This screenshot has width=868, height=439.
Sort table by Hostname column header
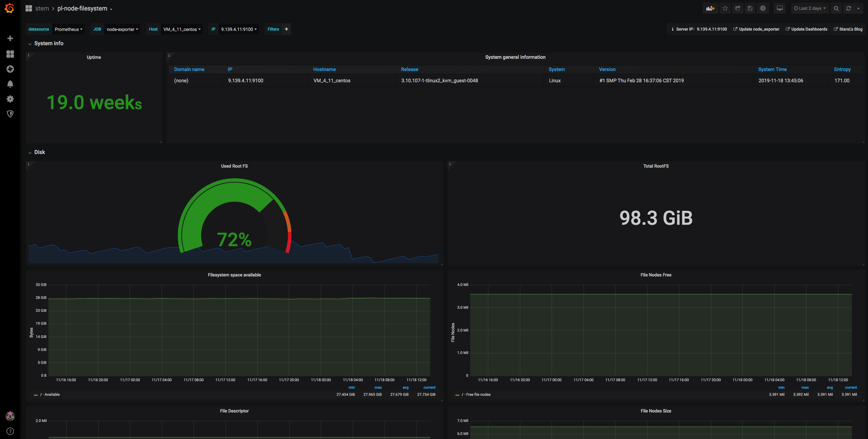point(324,69)
